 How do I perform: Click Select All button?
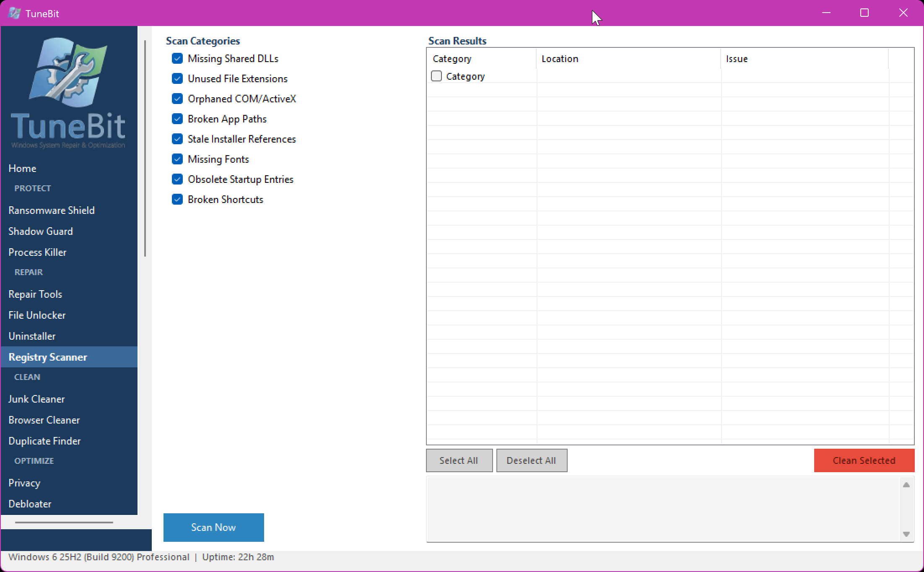(x=459, y=460)
